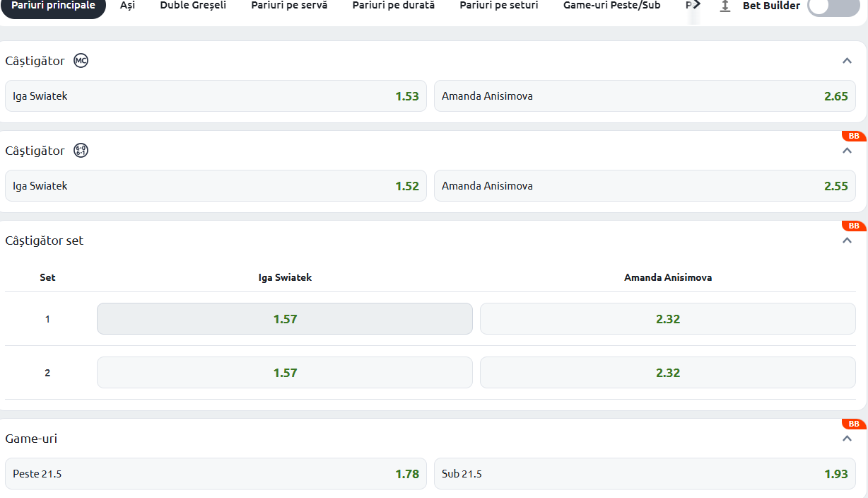Click the BB badge on Game-uri section
Viewport: 868px width, 498px height.
(854, 424)
